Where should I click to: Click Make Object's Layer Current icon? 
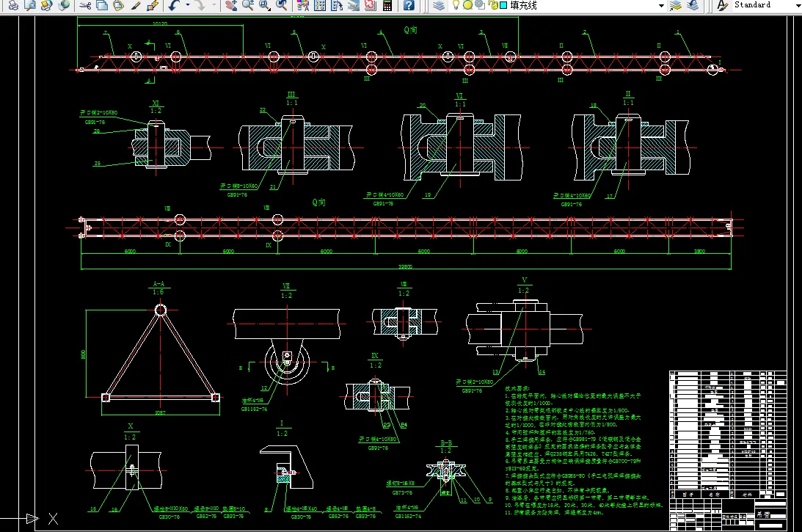pos(676,5)
